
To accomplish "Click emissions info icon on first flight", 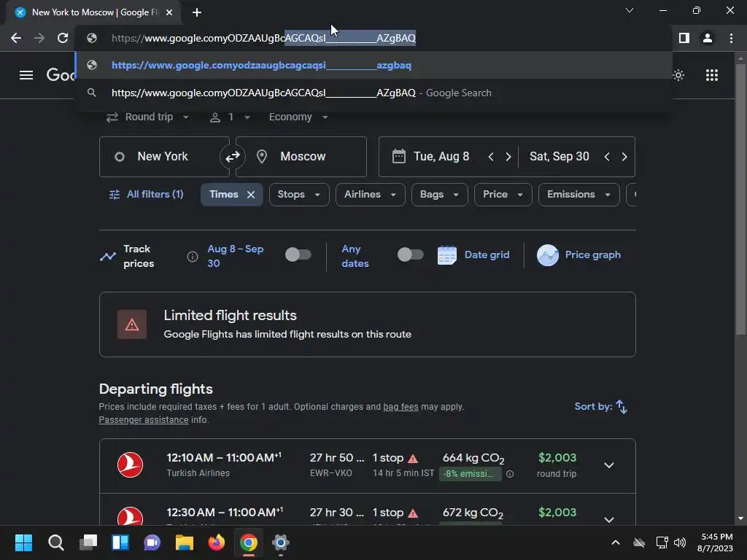I will point(510,474).
